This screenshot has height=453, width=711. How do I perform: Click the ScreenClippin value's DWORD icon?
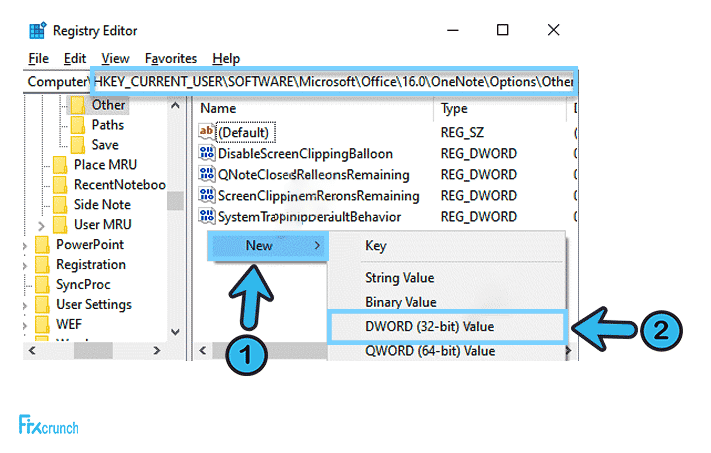(x=207, y=195)
